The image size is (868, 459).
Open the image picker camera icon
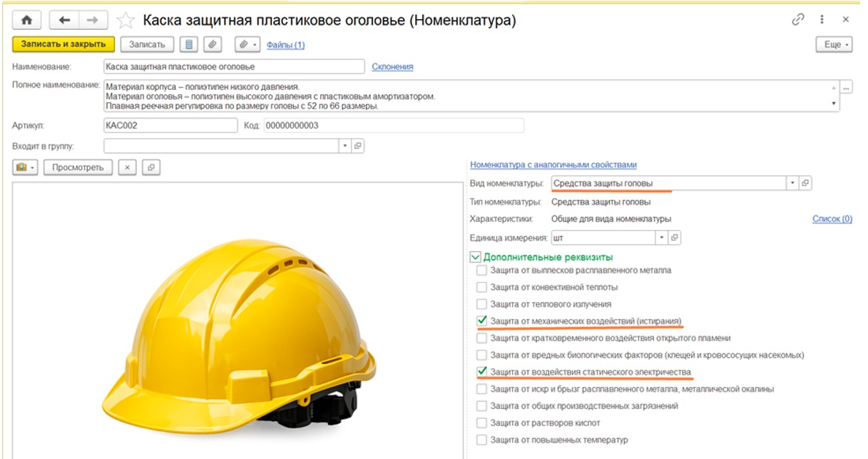[x=26, y=167]
